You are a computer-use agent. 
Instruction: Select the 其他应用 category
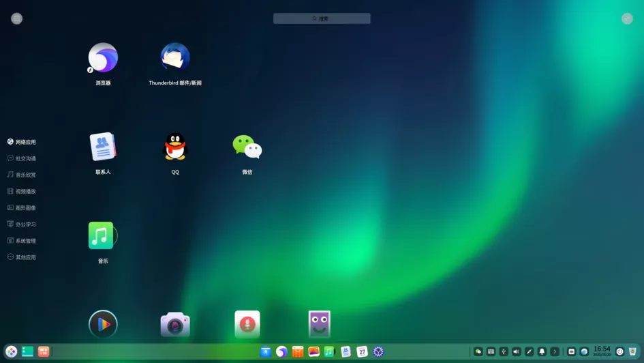click(21, 257)
